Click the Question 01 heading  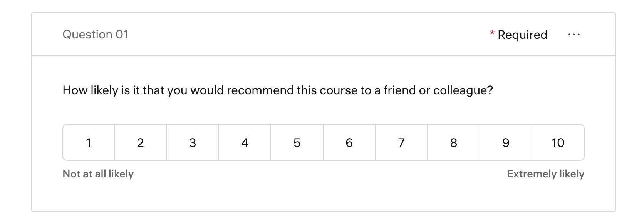pyautogui.click(x=96, y=35)
